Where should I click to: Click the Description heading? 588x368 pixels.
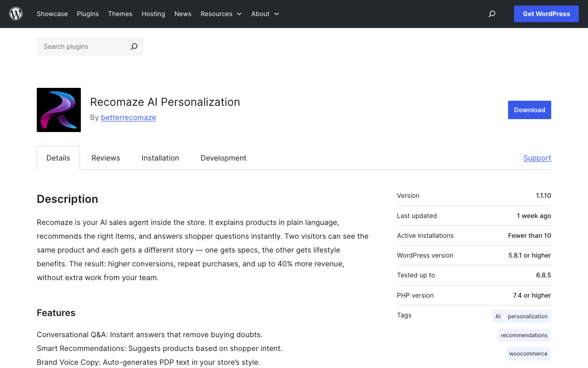point(68,199)
